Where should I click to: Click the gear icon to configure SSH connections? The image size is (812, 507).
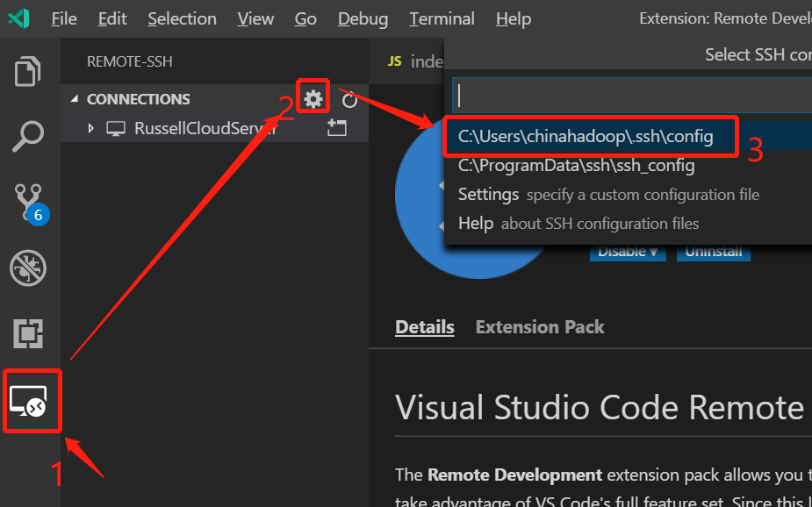click(313, 99)
